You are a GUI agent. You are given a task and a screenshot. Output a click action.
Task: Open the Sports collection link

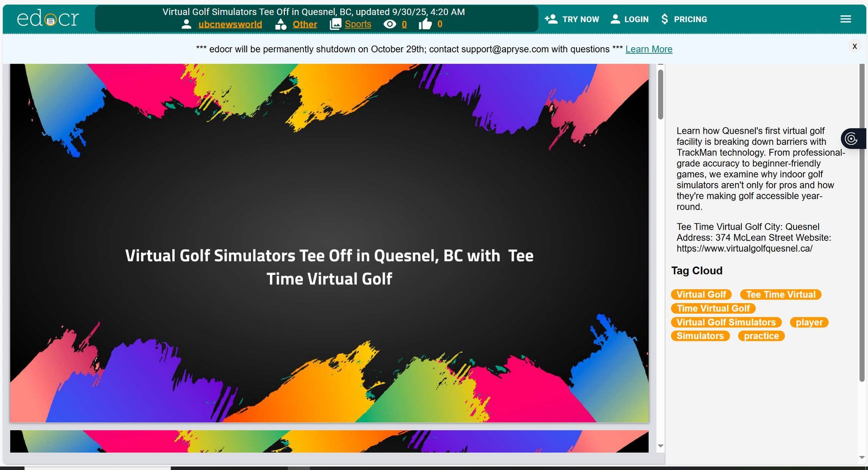coord(358,24)
